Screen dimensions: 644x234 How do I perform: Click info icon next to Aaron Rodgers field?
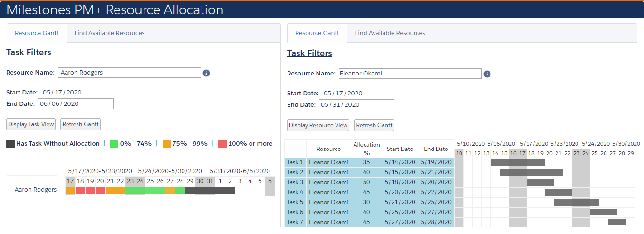[x=206, y=73]
